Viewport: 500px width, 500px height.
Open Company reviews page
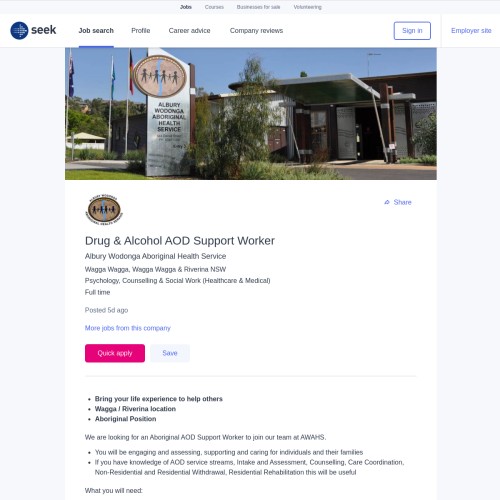(x=256, y=31)
